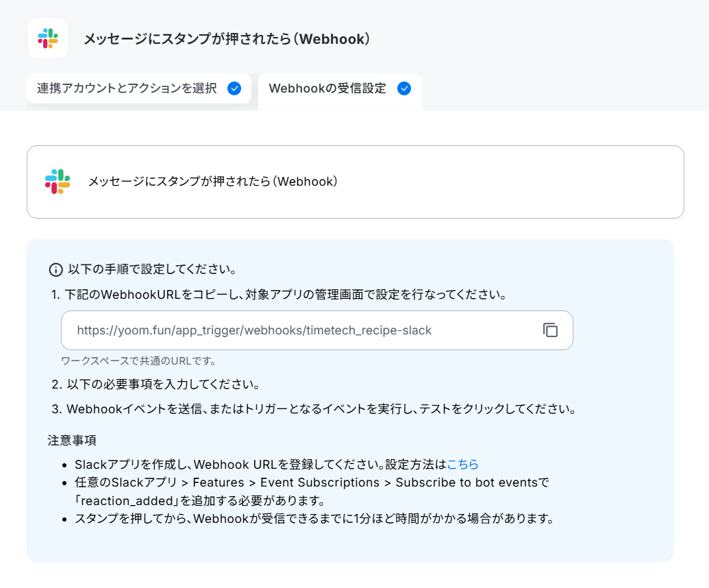
Task: Click the blue checkmark on the 連携アカウントとアクションを選択 tab
Action: coord(234,88)
